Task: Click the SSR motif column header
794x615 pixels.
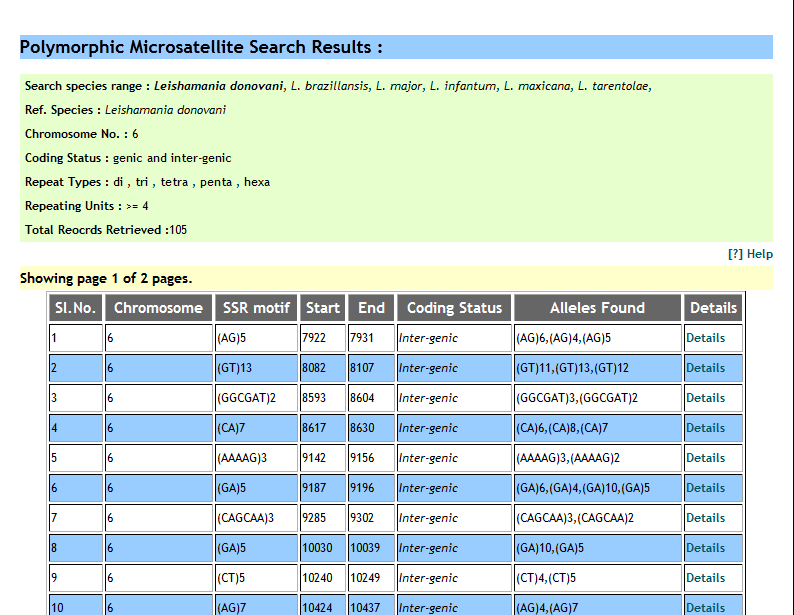Action: [256, 308]
